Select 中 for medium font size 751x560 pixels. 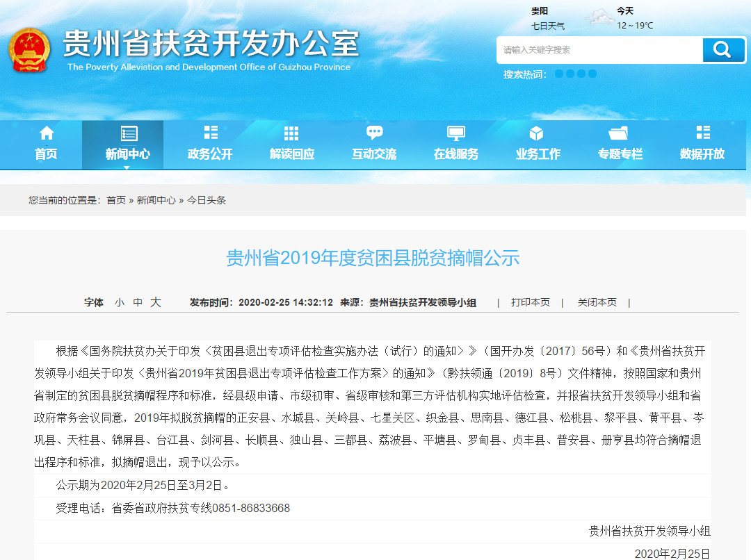[x=137, y=303]
